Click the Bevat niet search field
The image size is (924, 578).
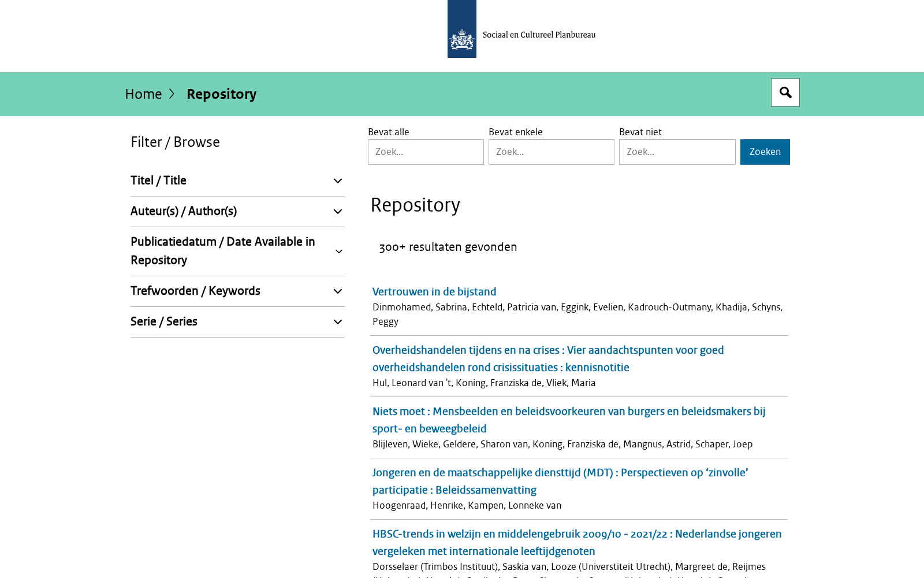point(677,152)
